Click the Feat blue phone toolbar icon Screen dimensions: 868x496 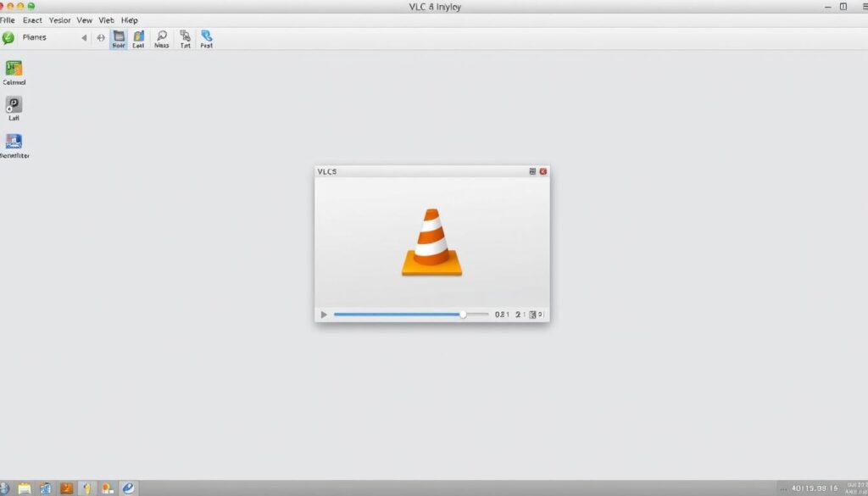(207, 39)
